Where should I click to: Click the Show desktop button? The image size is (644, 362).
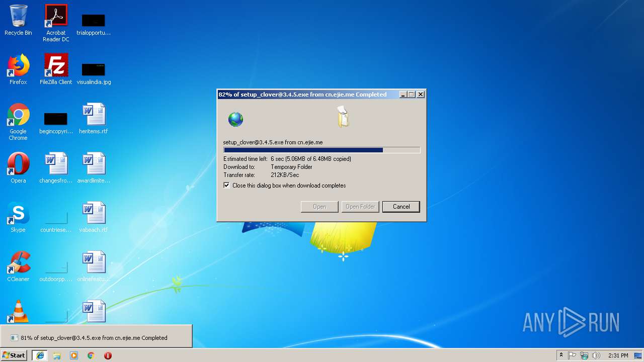tap(638, 355)
